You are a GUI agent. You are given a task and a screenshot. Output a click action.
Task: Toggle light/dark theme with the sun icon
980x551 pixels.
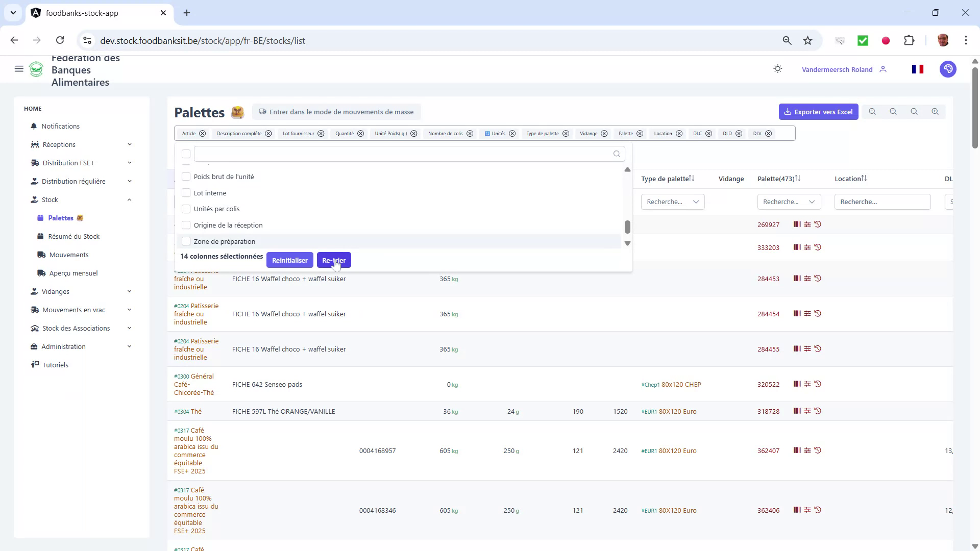point(777,69)
